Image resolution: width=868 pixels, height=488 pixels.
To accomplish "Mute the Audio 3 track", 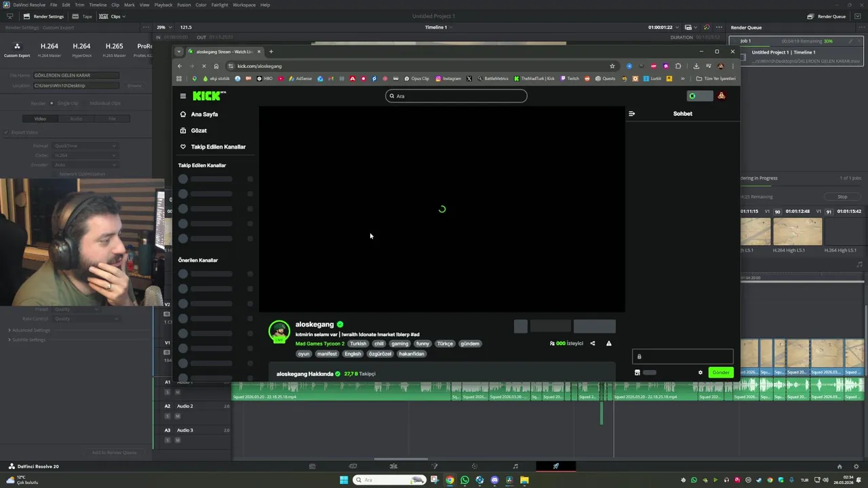I will (178, 440).
